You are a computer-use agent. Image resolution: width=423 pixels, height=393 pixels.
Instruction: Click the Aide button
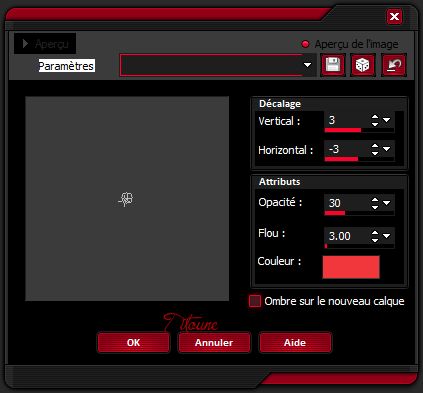tap(295, 342)
